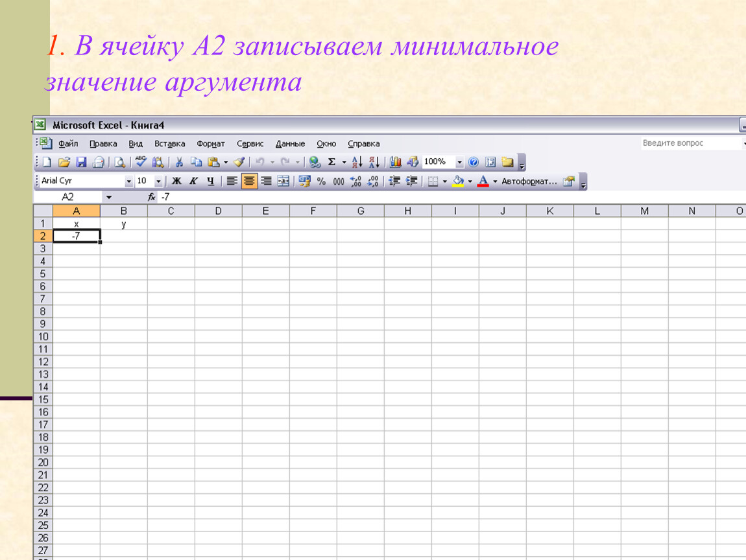Click the formula bar showing -7

click(452, 197)
